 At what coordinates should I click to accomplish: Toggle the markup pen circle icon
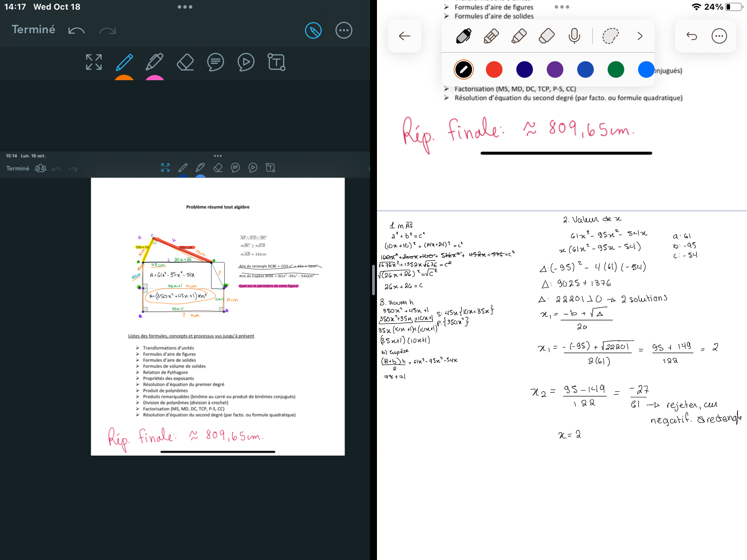tap(313, 31)
